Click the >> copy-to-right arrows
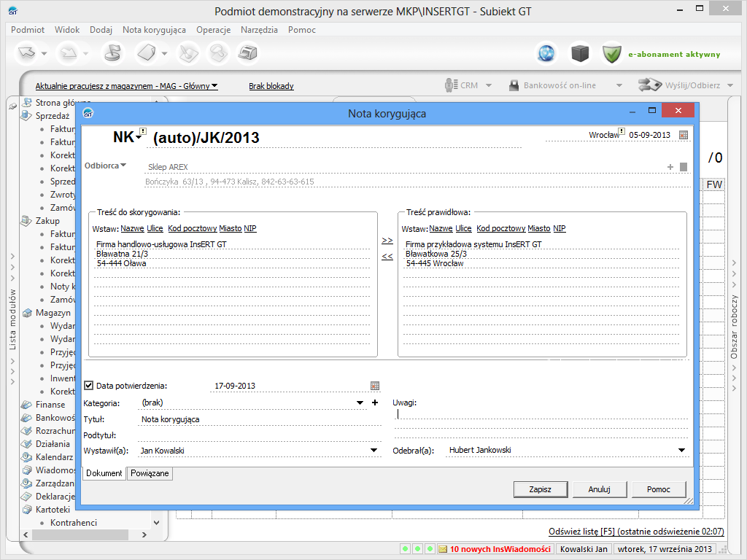 tap(387, 240)
